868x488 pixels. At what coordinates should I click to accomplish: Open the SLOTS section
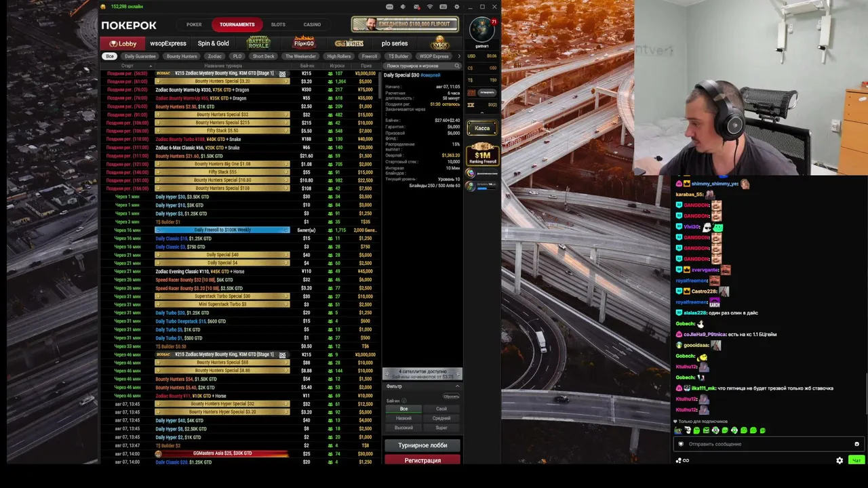(x=278, y=24)
